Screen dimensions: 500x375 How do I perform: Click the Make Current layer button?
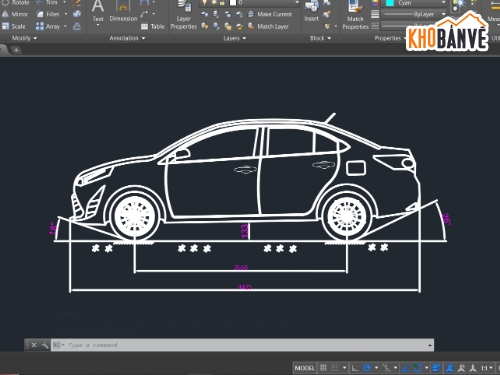[271, 14]
